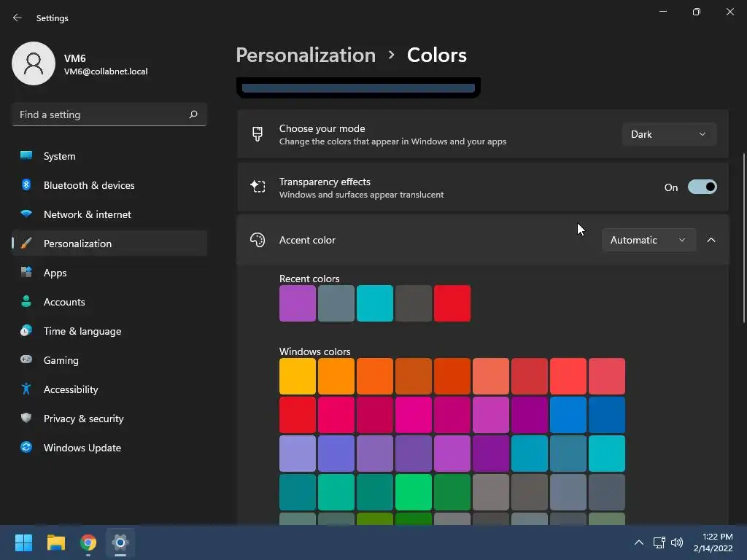Click the Transparency effects label
Screen dimensions: 747x560
(325, 182)
